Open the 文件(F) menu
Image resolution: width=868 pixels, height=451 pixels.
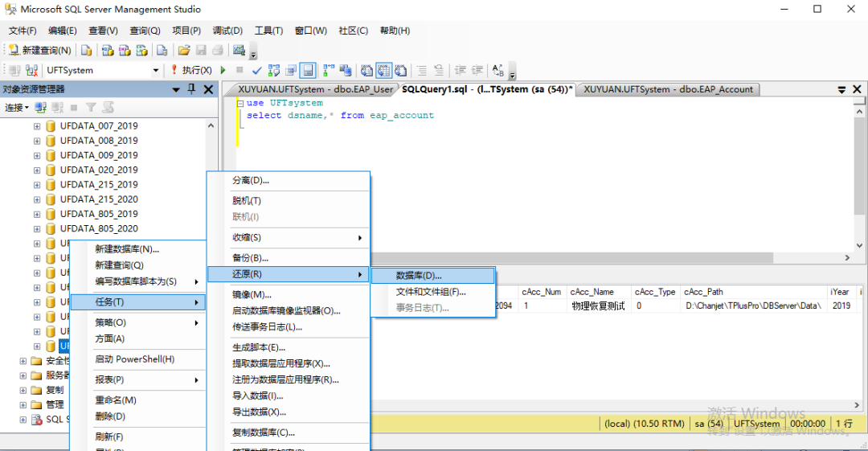[x=23, y=31]
